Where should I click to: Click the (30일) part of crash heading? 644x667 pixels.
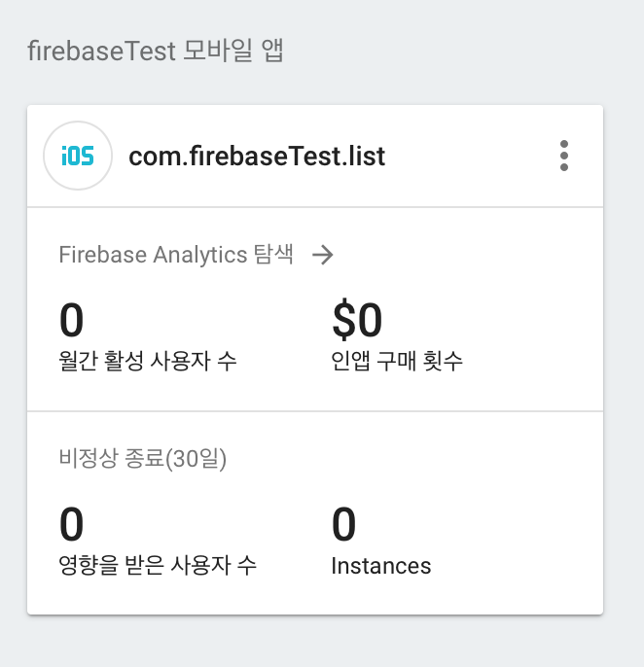[x=196, y=459]
